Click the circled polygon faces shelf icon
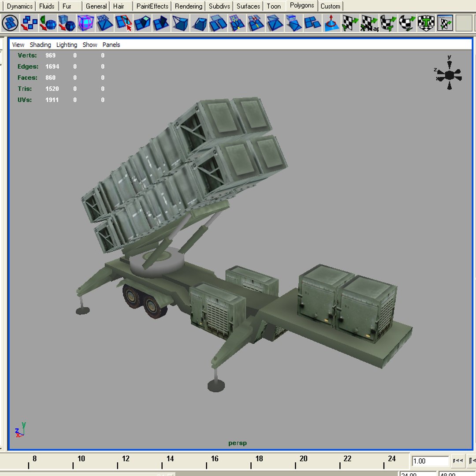 (10, 23)
